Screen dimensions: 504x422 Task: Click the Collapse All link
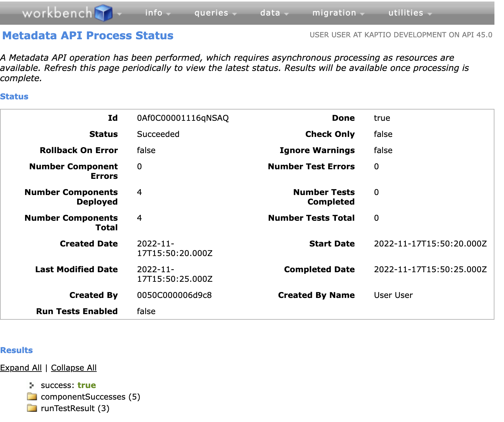coord(74,368)
